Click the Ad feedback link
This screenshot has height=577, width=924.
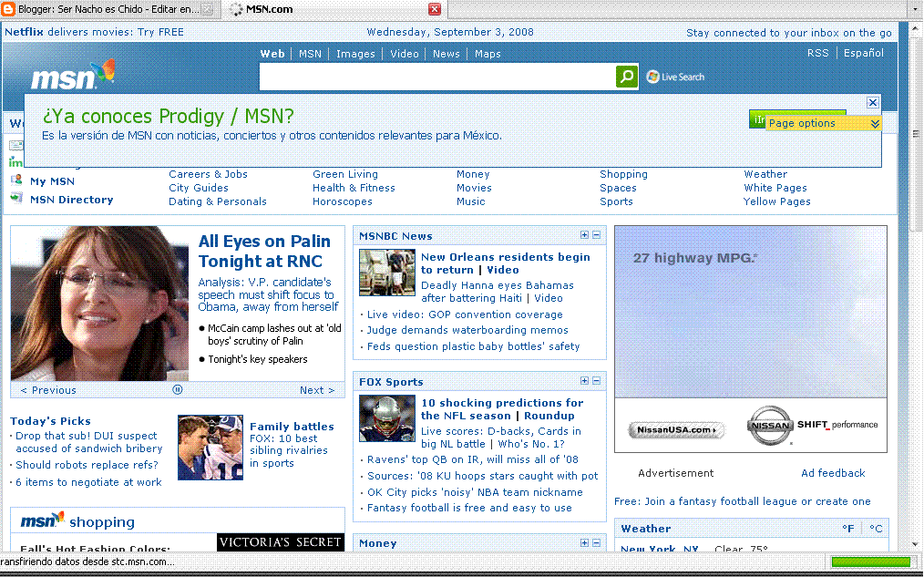[833, 473]
